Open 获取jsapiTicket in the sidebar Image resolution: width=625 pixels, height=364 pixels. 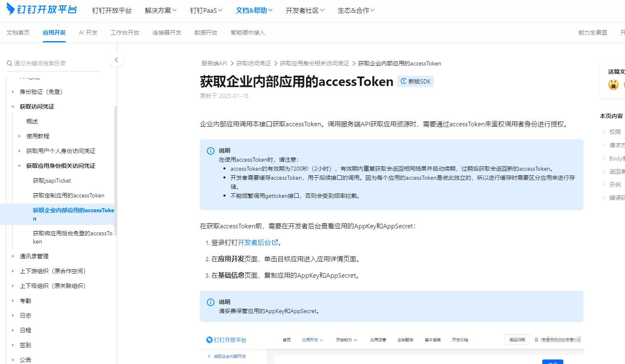(52, 181)
